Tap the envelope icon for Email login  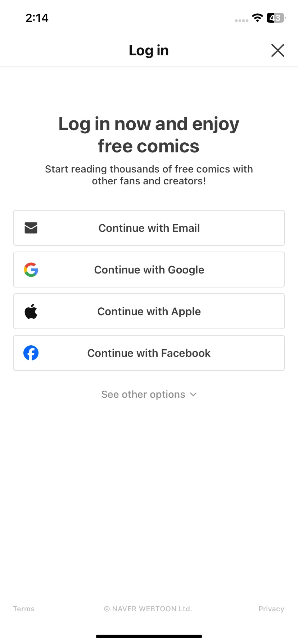click(x=31, y=228)
